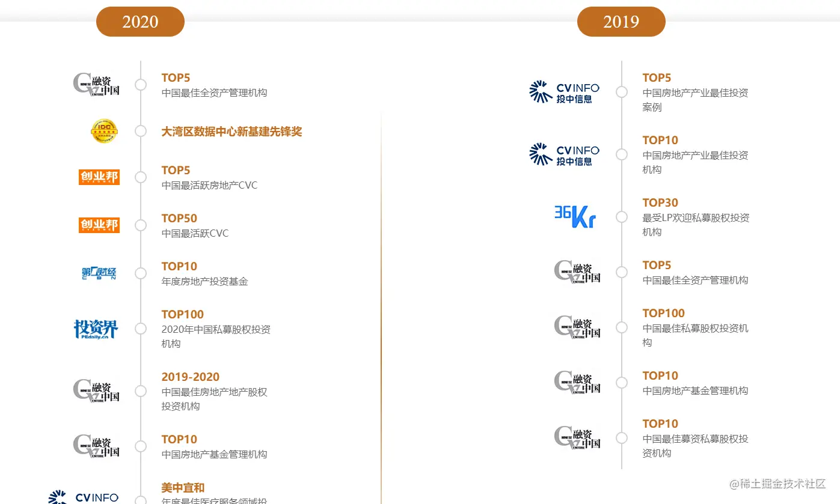Click the TOP5 heading above 中国最活跃房地产CVC
Image resolution: width=840 pixels, height=504 pixels.
(176, 170)
